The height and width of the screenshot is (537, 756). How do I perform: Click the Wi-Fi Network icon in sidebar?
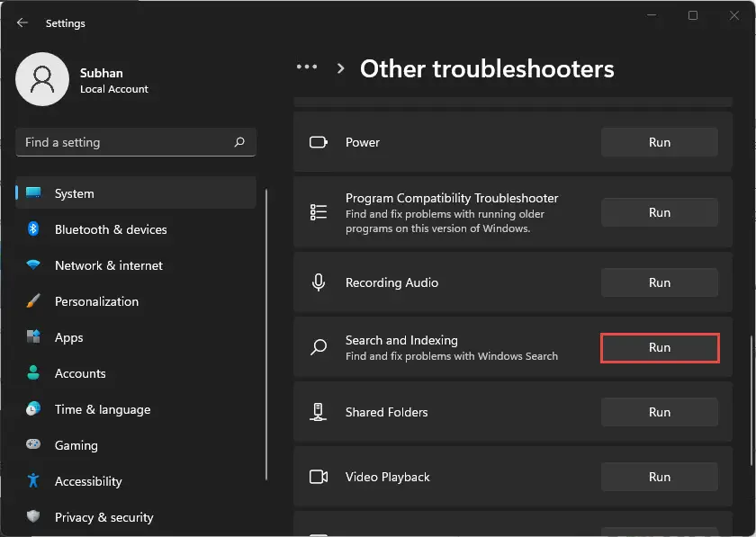click(x=33, y=264)
